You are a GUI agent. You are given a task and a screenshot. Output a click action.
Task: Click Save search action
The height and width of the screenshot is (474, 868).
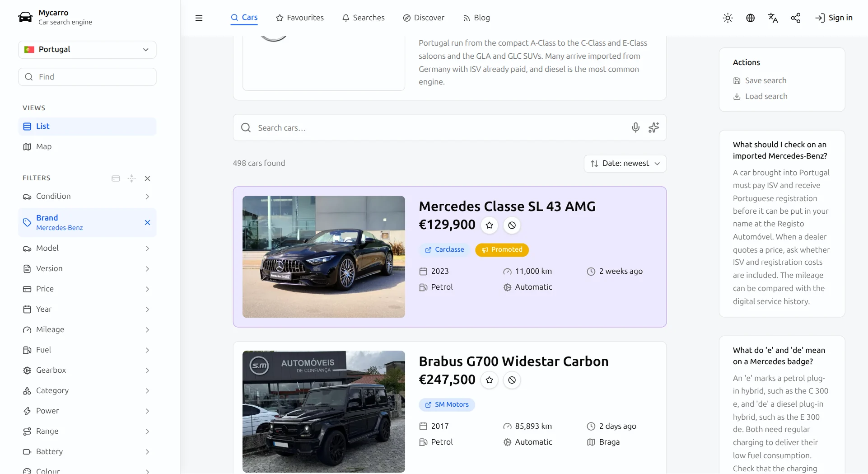[760, 80]
